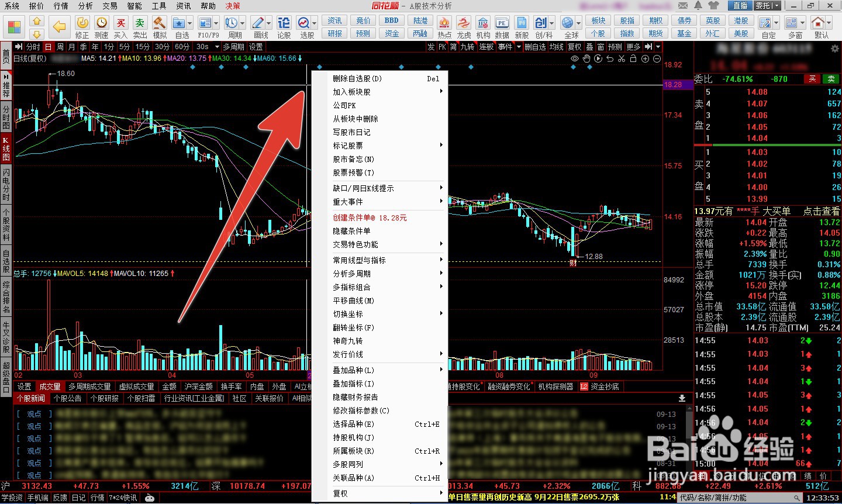Click the 修正 correction icon
The image size is (842, 504).
coord(82,23)
